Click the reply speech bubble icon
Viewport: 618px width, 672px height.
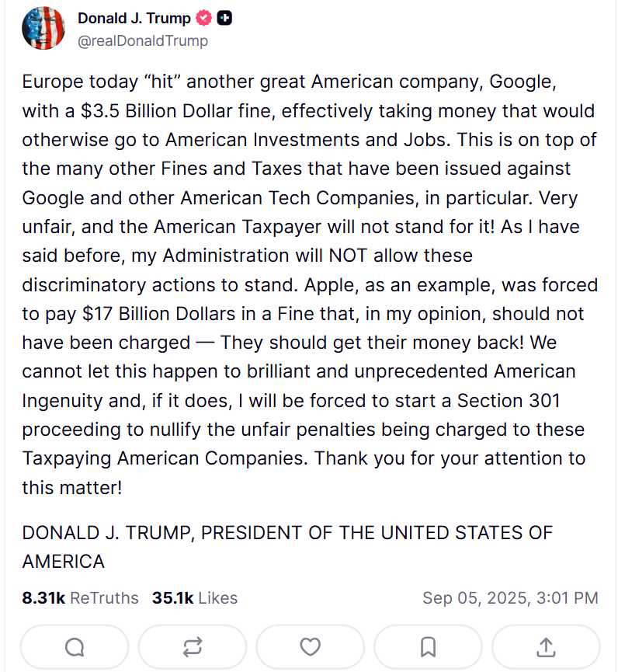click(x=75, y=646)
